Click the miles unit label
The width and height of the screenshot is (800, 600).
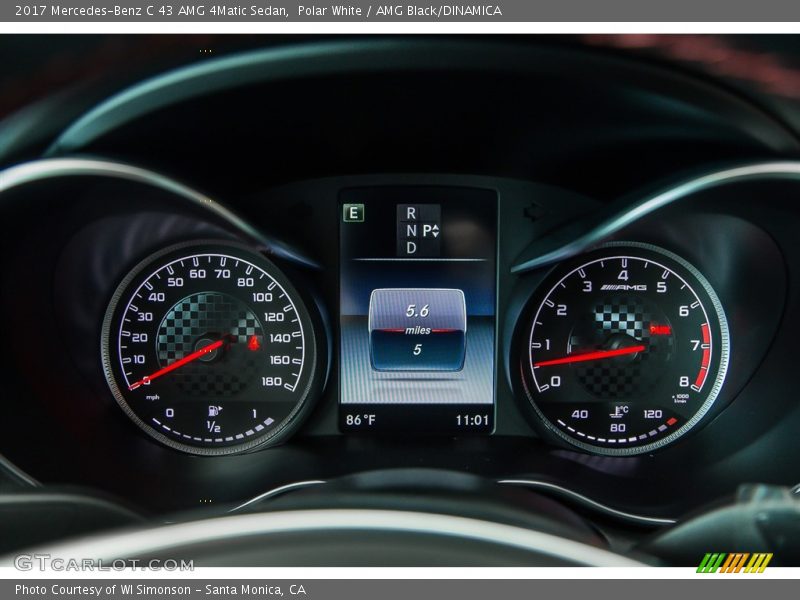pyautogui.click(x=418, y=331)
